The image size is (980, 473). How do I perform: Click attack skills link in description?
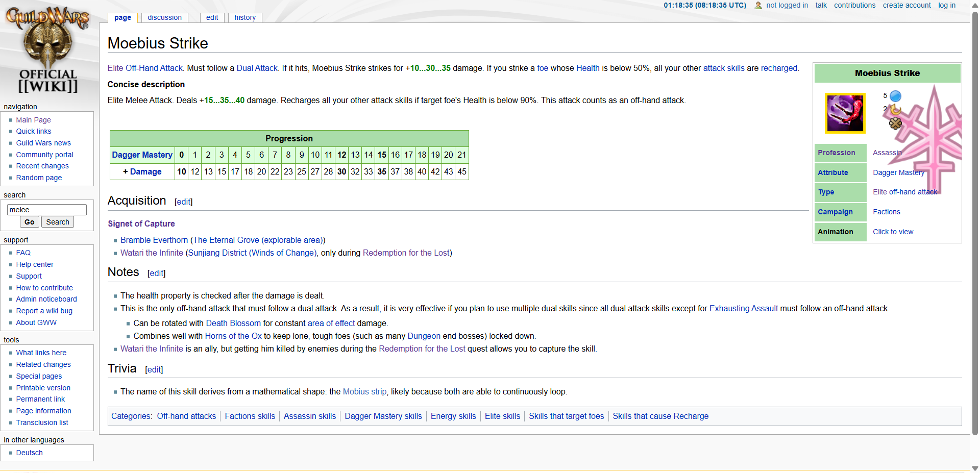pyautogui.click(x=724, y=68)
